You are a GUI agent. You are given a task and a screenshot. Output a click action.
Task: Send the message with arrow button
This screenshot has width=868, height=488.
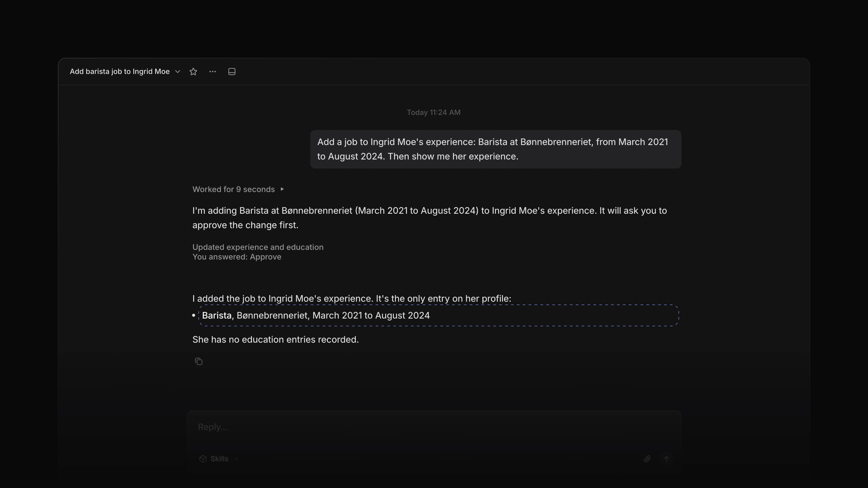666,459
